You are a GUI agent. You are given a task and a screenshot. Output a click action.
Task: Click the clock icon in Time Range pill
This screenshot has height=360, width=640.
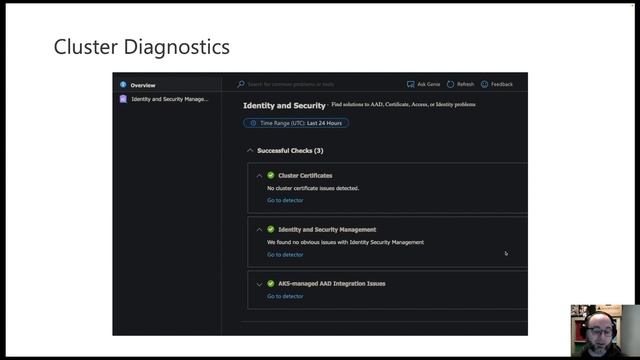(x=253, y=123)
